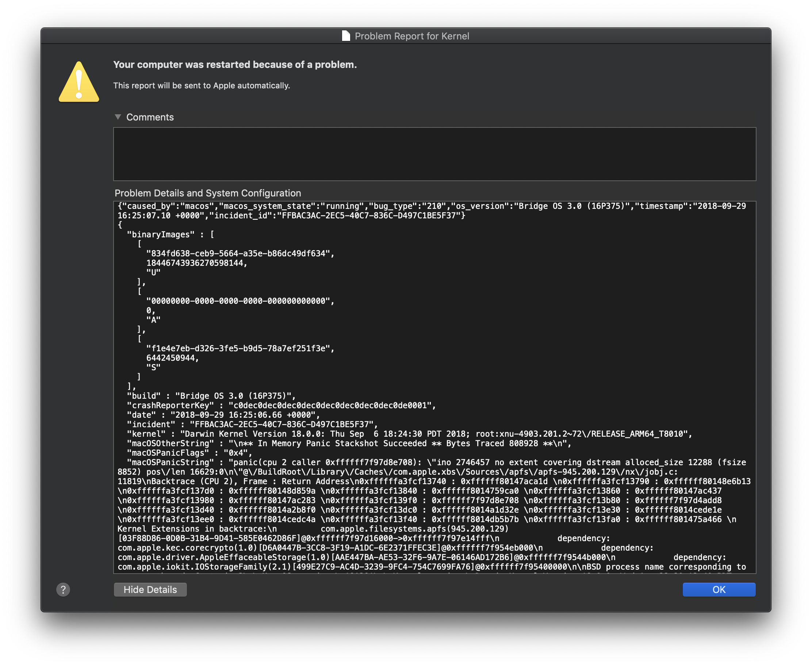Click the yellow warning triangle icon
This screenshot has width=812, height=666.
(79, 83)
